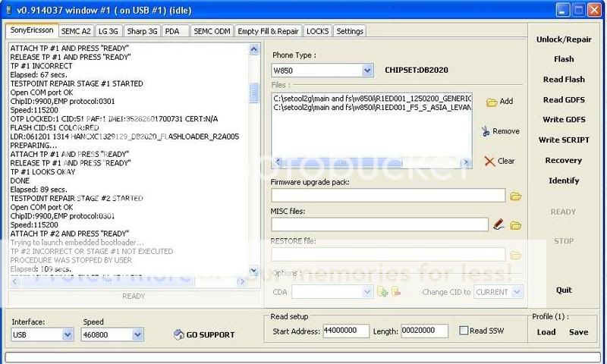Browse for Firmware upgrade pack folder icon
The height and width of the screenshot is (364, 607).
tap(516, 196)
